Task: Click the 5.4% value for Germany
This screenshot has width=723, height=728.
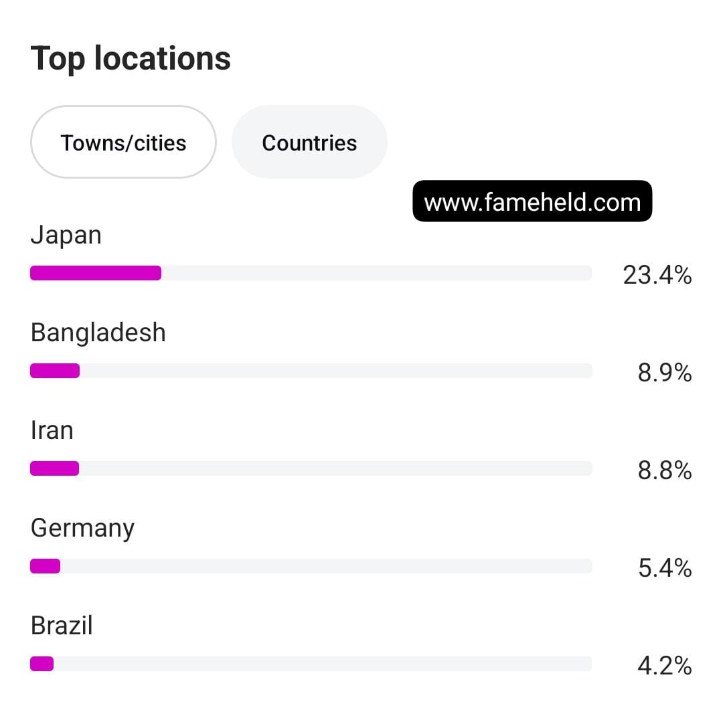Action: (x=665, y=568)
